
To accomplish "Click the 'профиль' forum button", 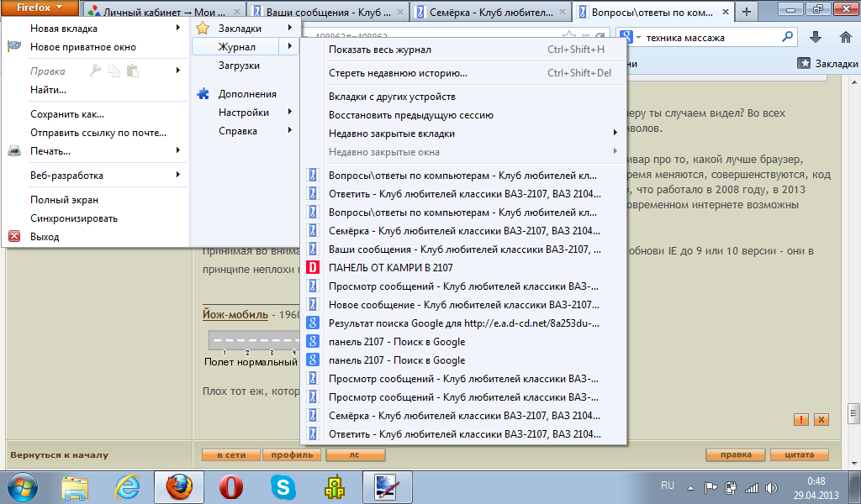I will point(292,454).
